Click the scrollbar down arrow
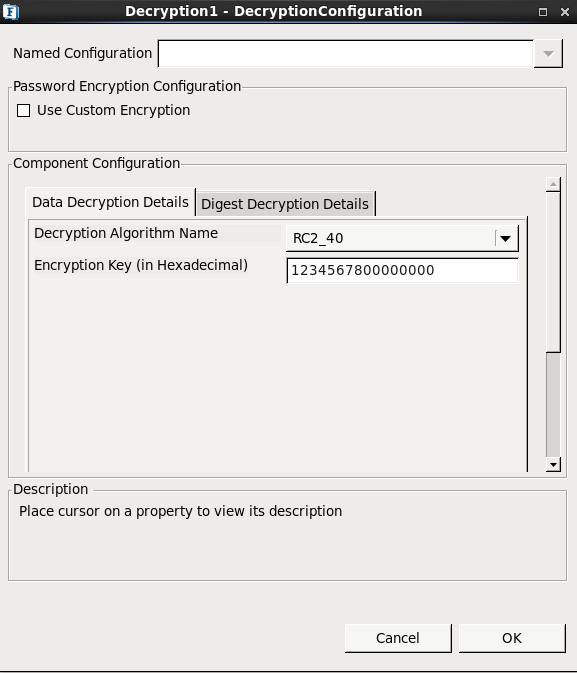 553,464
